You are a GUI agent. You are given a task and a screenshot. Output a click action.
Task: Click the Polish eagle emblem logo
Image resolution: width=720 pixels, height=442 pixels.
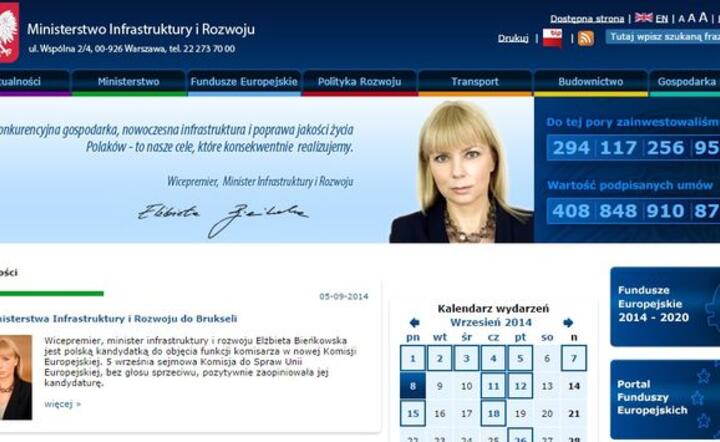click(9, 32)
